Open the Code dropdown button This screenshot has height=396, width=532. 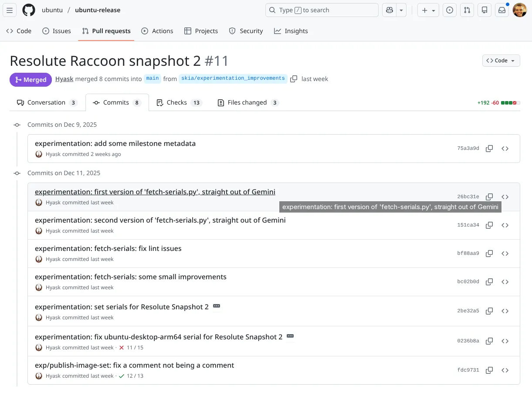coord(501,61)
